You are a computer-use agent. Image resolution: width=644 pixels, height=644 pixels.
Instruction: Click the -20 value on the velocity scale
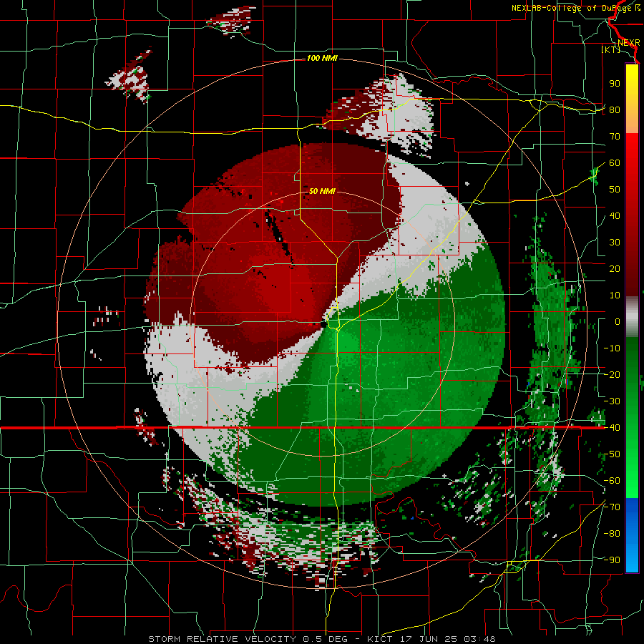612,375
